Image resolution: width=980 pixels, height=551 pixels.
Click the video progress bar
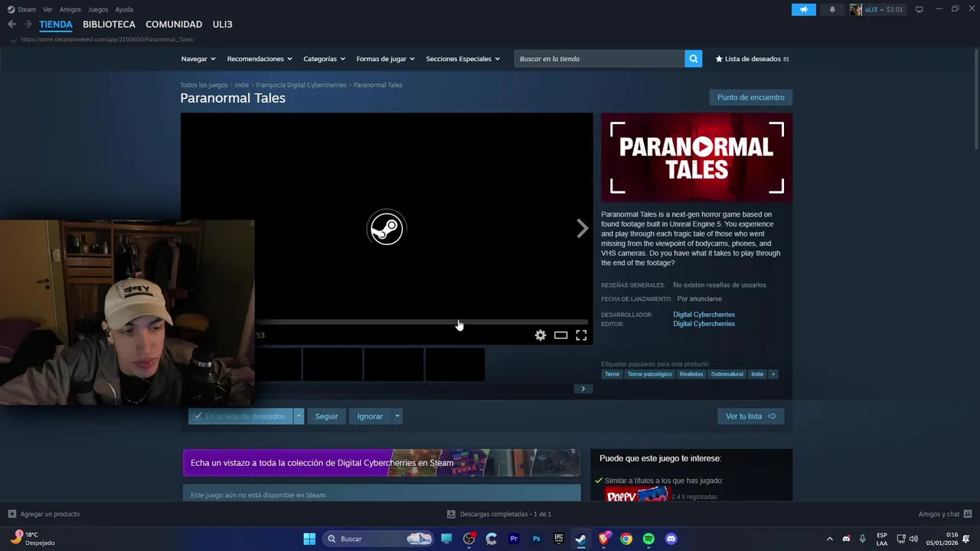coord(422,321)
